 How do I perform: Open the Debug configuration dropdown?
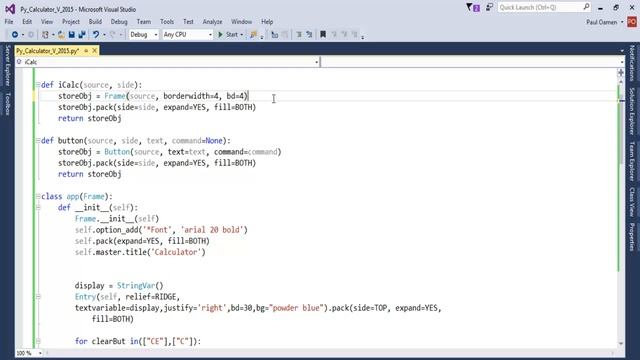click(144, 35)
